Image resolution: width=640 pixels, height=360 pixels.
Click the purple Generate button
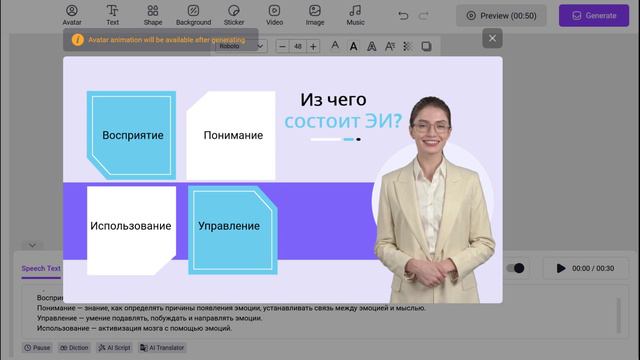(x=594, y=16)
